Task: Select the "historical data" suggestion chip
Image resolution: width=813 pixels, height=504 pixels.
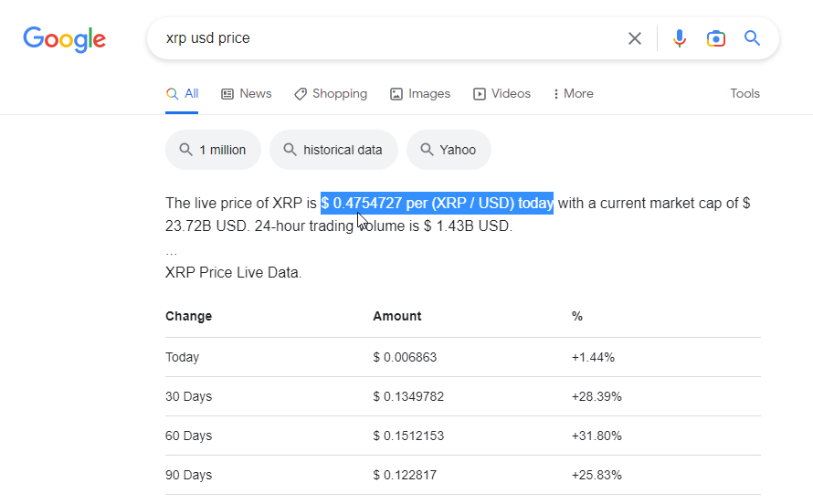Action: 333,150
